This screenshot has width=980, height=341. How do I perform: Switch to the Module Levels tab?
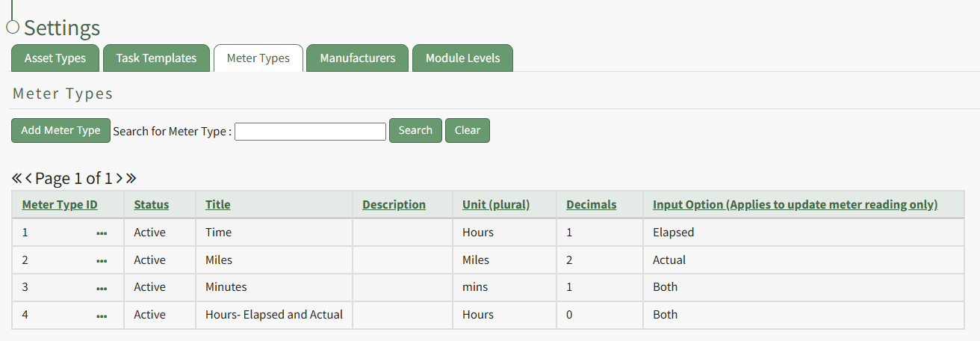coord(462,58)
